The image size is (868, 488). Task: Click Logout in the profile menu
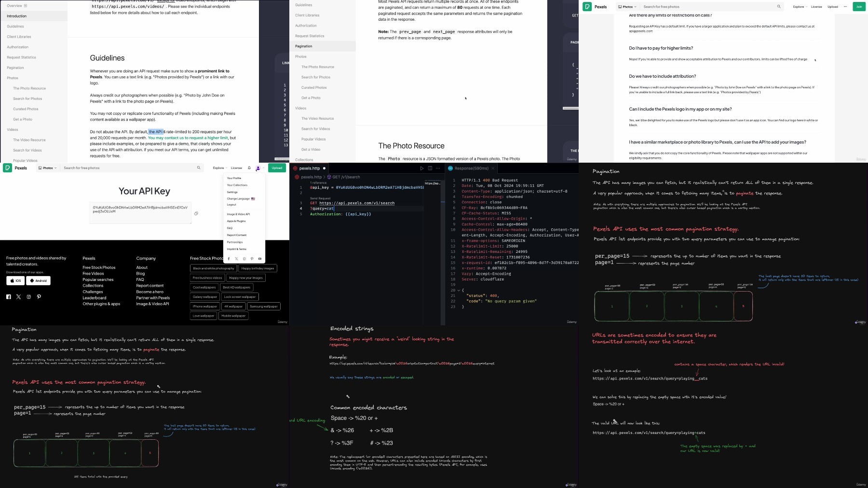pyautogui.click(x=231, y=205)
